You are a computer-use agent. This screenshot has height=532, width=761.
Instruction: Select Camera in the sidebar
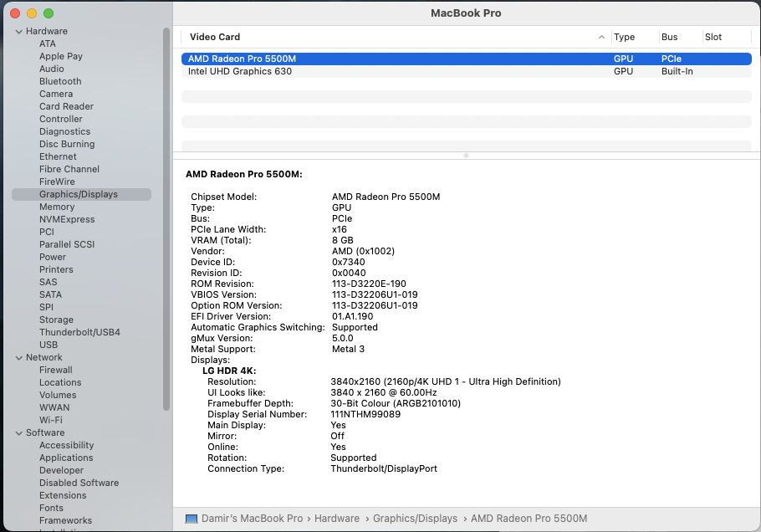pos(56,95)
